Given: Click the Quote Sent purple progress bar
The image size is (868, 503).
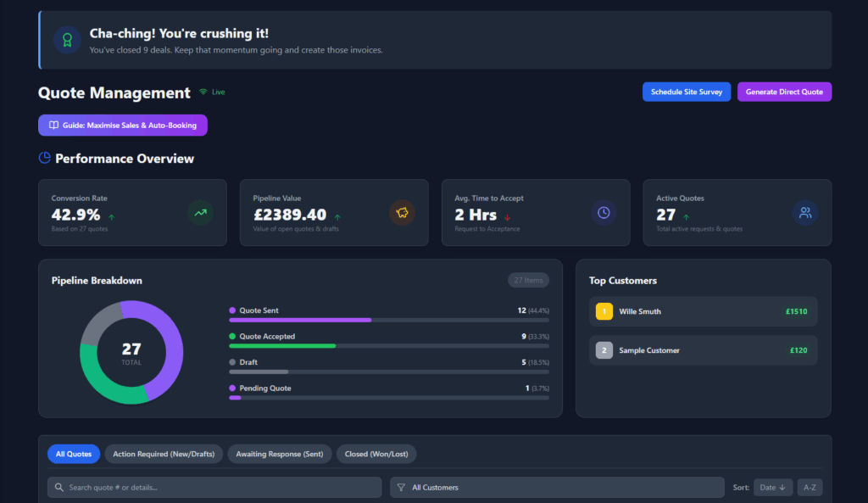Looking at the screenshot, I should click(x=300, y=320).
